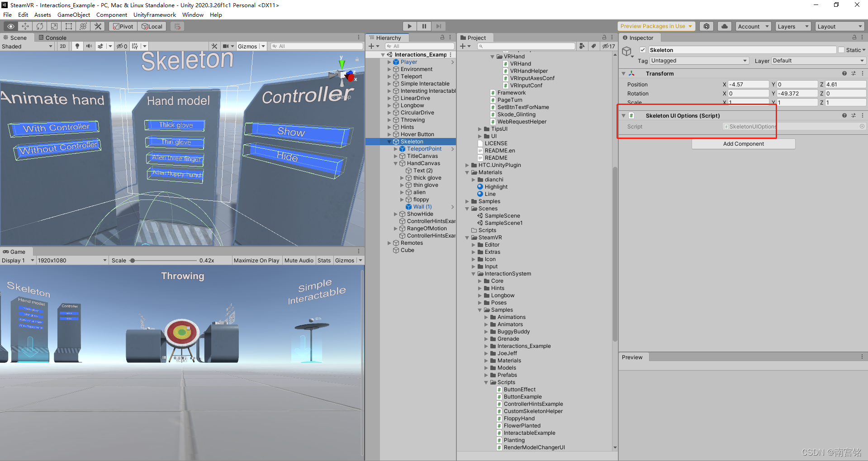Open the Assets menu
This screenshot has height=461, width=868.
point(43,14)
